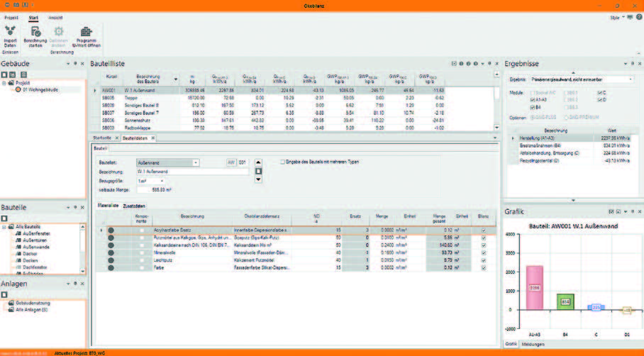Open filter arrow on Bezeichnung des Bauteils column
This screenshot has width=644, height=356.
[x=176, y=79]
